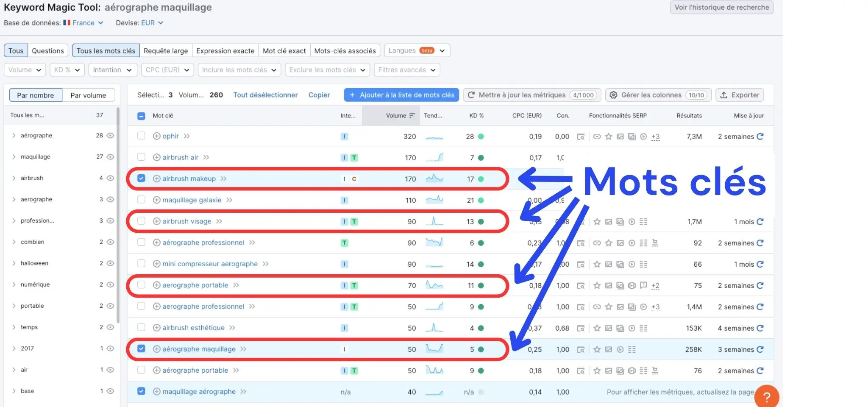Viewport: 868px width, 407px height.
Task: Add mini compresseur aerographe plus icon
Action: [x=156, y=264]
